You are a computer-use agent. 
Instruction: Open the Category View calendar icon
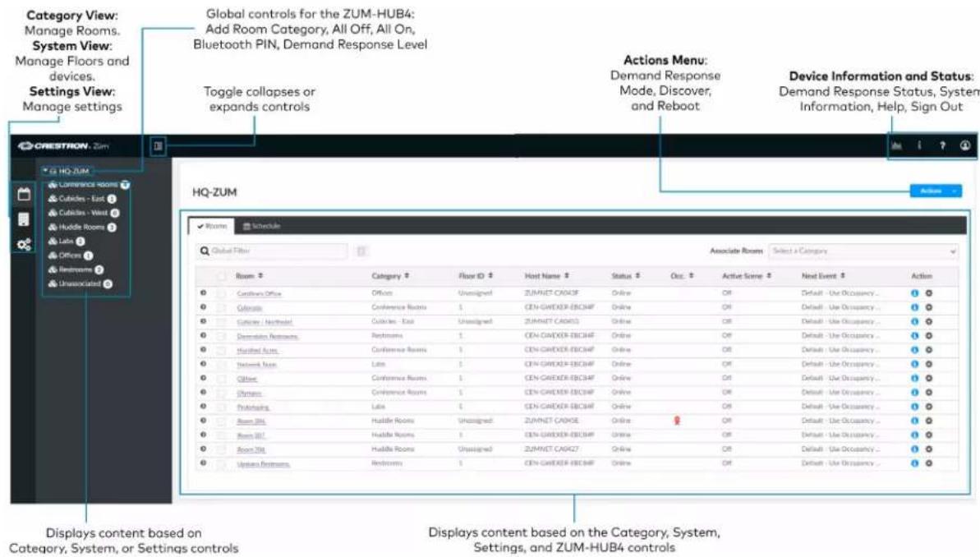point(24,195)
